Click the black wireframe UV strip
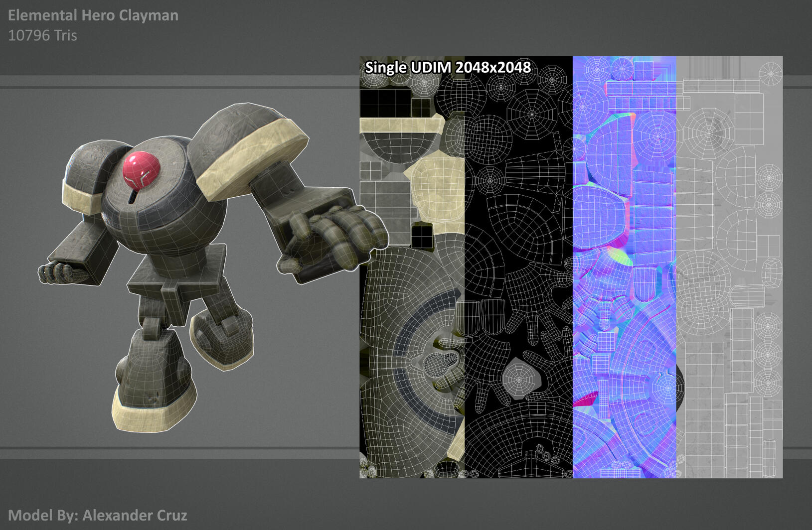Viewport: 812px width, 530px height. [518, 267]
